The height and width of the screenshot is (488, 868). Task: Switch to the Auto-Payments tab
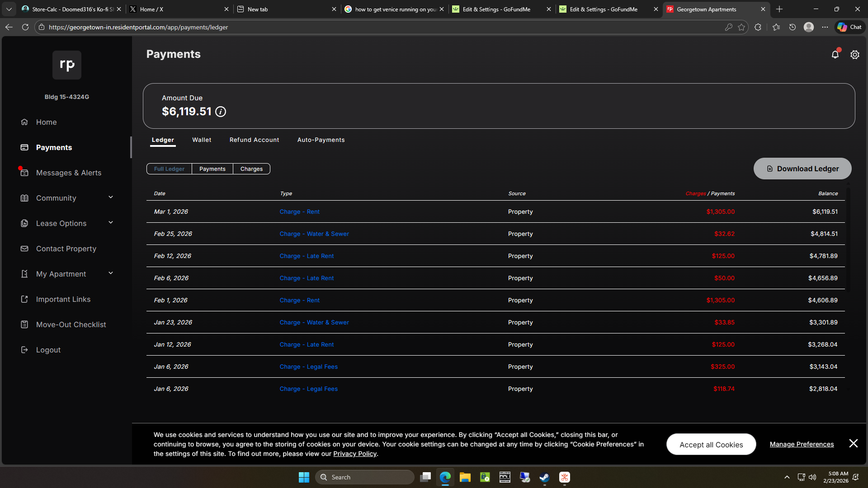point(321,140)
